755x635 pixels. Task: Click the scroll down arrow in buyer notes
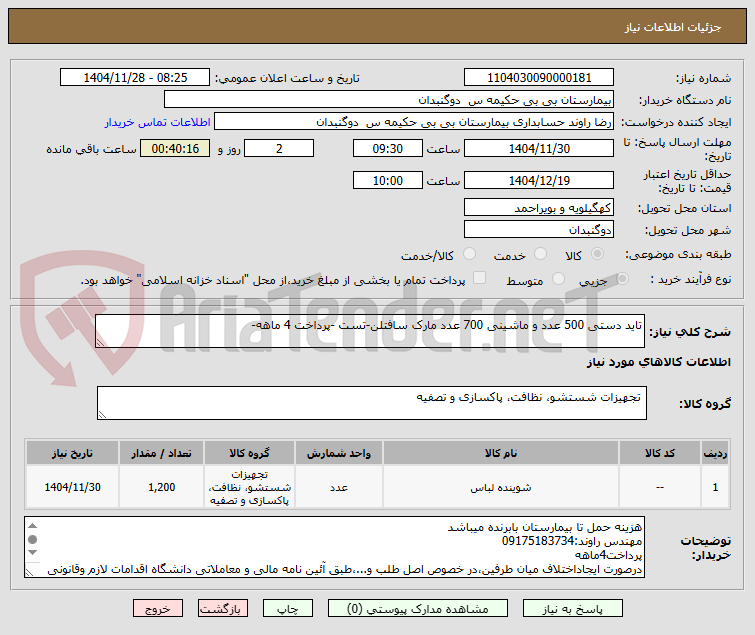click(x=32, y=553)
